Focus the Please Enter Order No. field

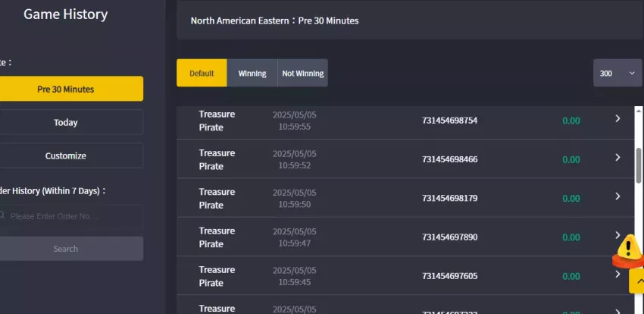(x=70, y=216)
